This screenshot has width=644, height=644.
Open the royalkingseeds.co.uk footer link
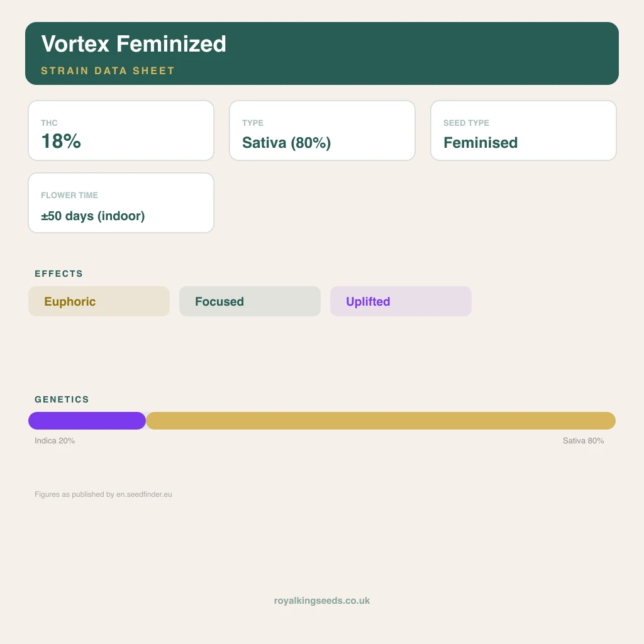[322, 601]
